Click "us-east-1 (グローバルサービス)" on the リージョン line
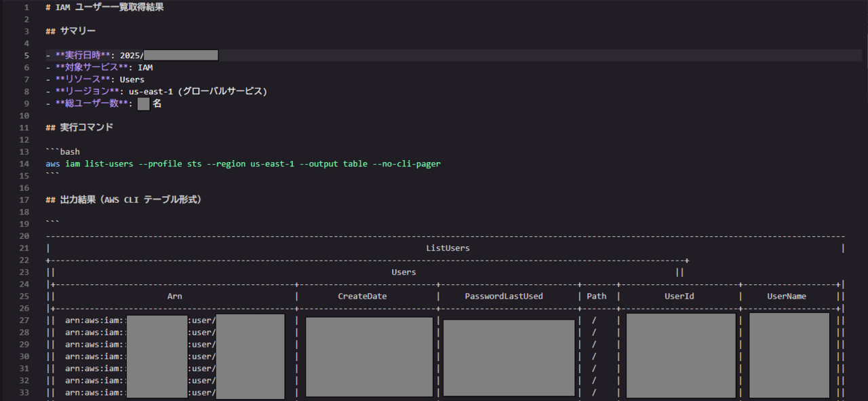The height and width of the screenshot is (401, 868). coord(198,92)
